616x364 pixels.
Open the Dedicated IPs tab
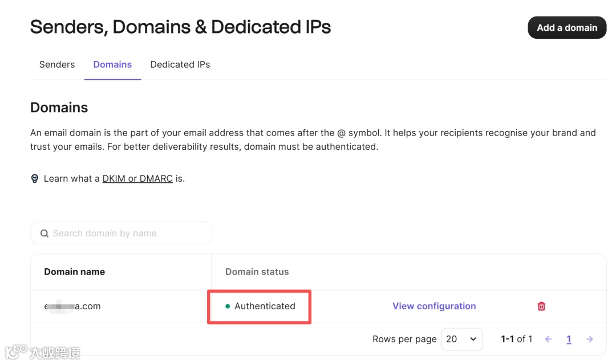coord(180,64)
